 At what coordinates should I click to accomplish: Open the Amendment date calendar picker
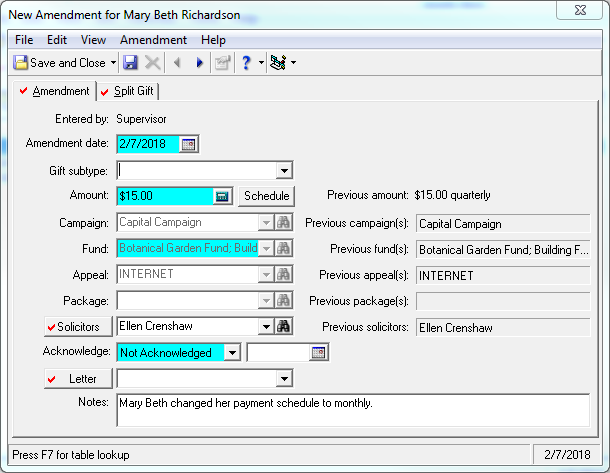tap(188, 144)
